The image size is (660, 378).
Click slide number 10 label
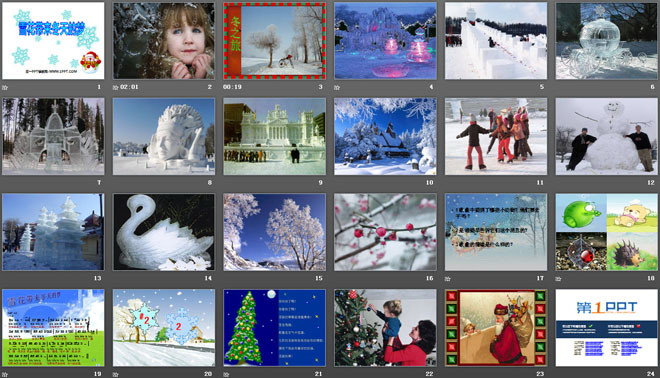pos(429,183)
